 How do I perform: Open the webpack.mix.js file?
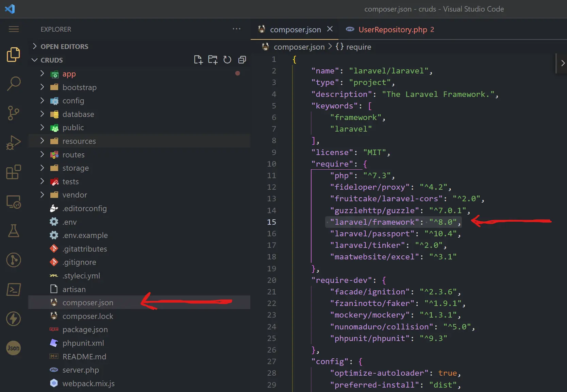(139, 384)
